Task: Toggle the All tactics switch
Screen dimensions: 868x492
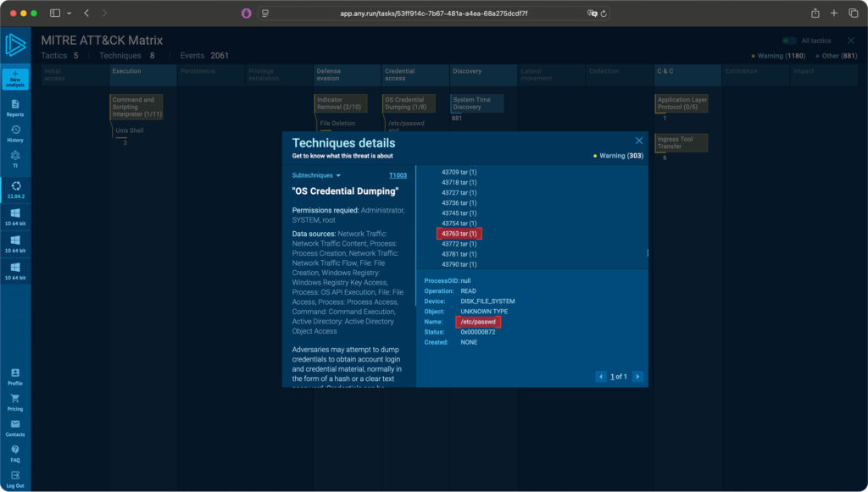Action: coord(789,41)
